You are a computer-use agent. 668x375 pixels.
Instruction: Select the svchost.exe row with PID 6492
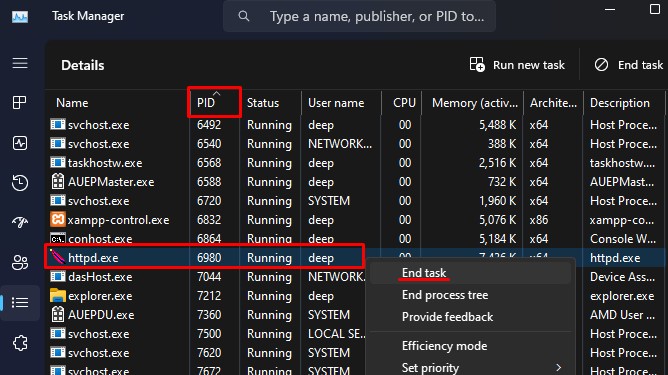click(354, 125)
